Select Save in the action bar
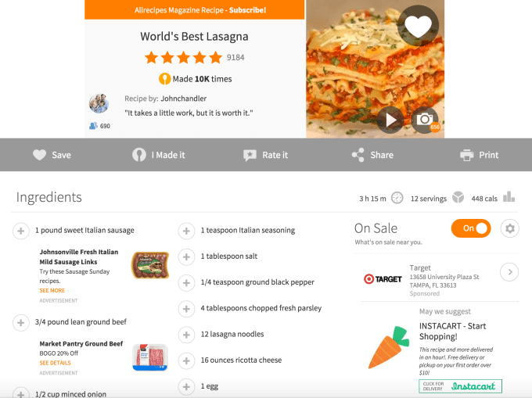 [x=52, y=155]
